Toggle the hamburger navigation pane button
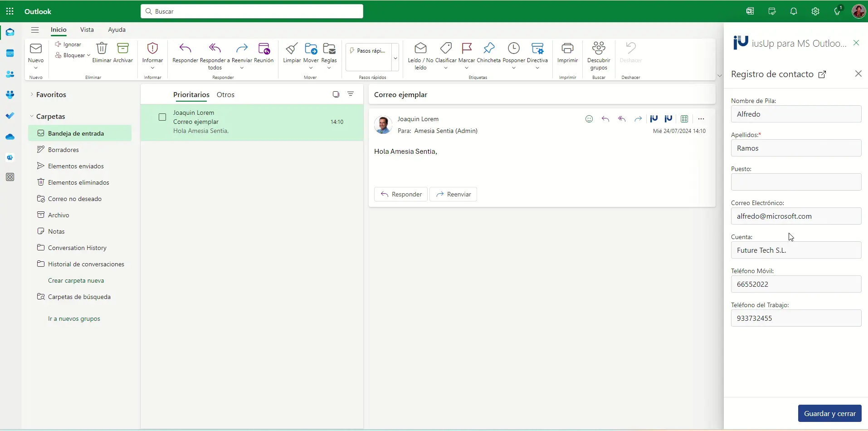868x431 pixels. tap(35, 30)
